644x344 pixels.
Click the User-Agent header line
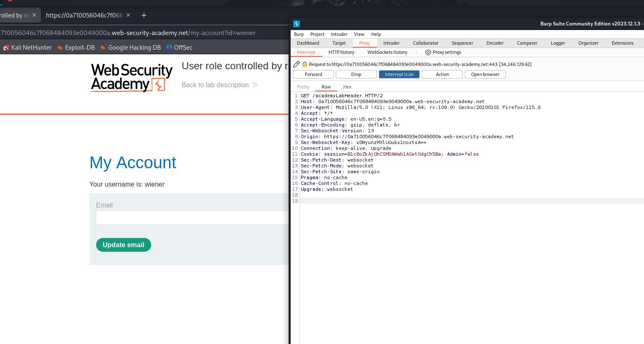click(421, 107)
